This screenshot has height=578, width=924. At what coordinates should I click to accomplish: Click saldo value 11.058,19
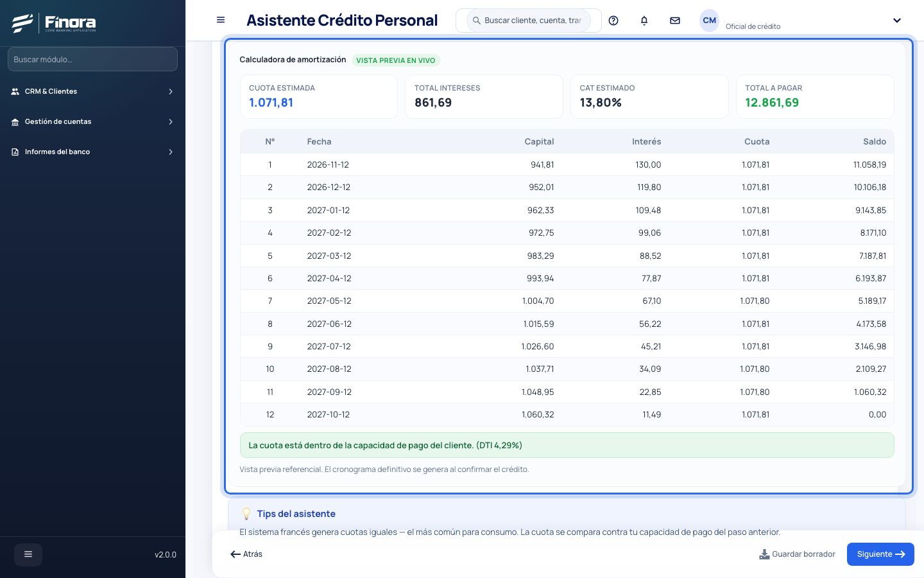pyautogui.click(x=869, y=165)
